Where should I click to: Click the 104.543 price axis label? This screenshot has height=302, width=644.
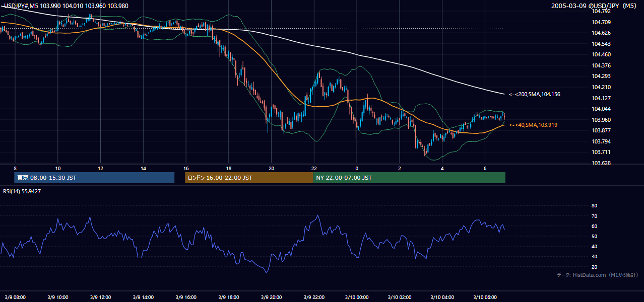601,44
